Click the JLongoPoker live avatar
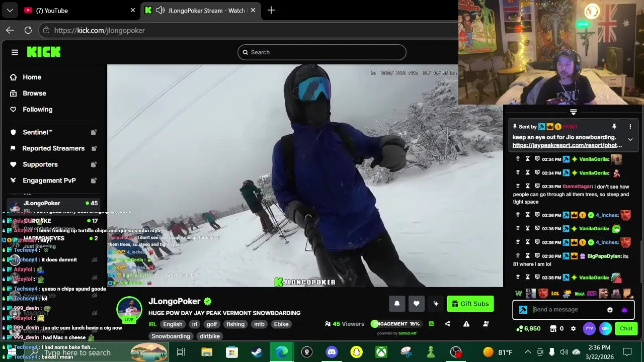Viewport: 644px width, 362px height. coord(129,310)
